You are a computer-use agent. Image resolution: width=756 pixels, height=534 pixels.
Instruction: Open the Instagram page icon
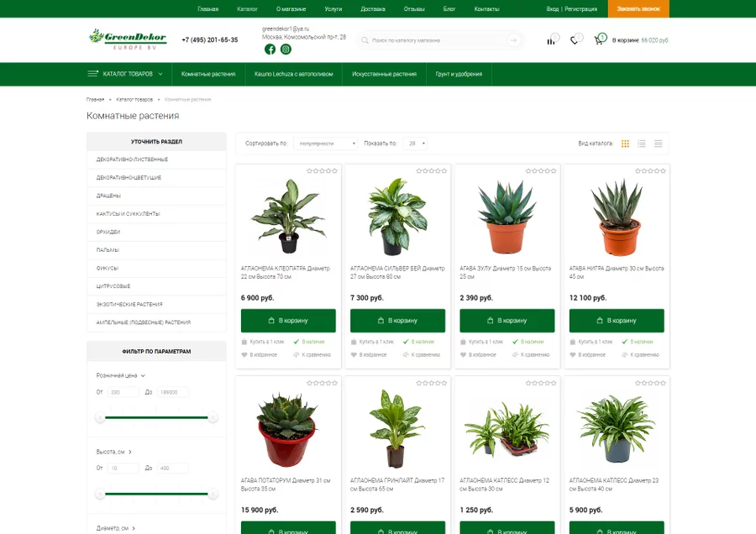(286, 50)
